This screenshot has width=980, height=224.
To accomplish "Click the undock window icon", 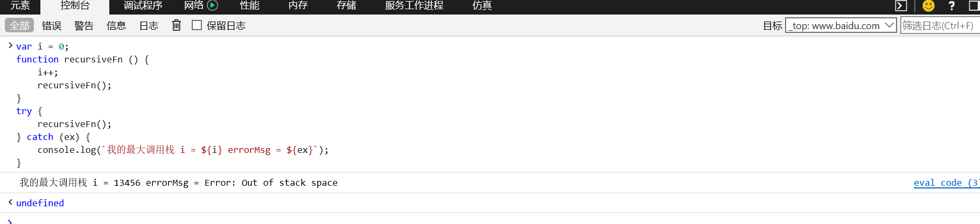I will (974, 6).
